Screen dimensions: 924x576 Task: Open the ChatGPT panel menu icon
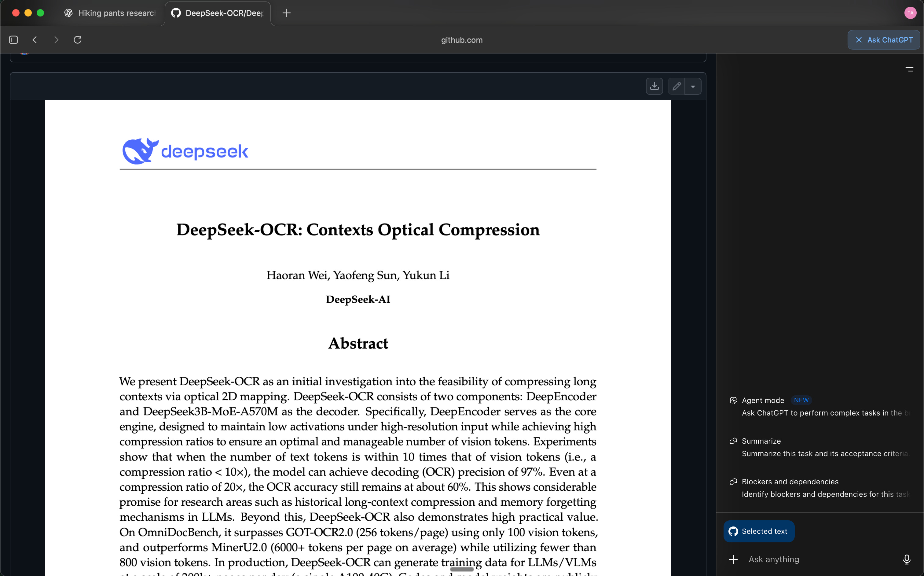909,69
